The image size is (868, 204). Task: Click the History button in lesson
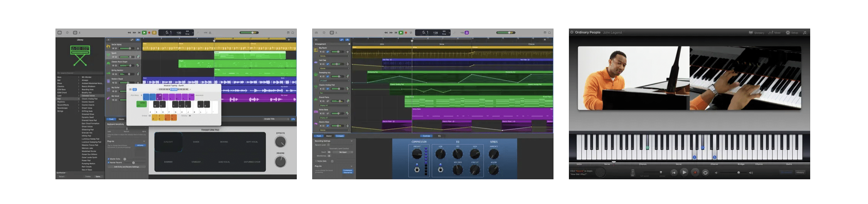point(800,172)
